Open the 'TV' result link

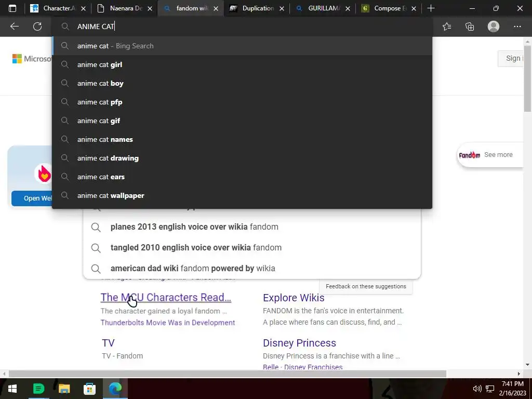[x=108, y=343]
